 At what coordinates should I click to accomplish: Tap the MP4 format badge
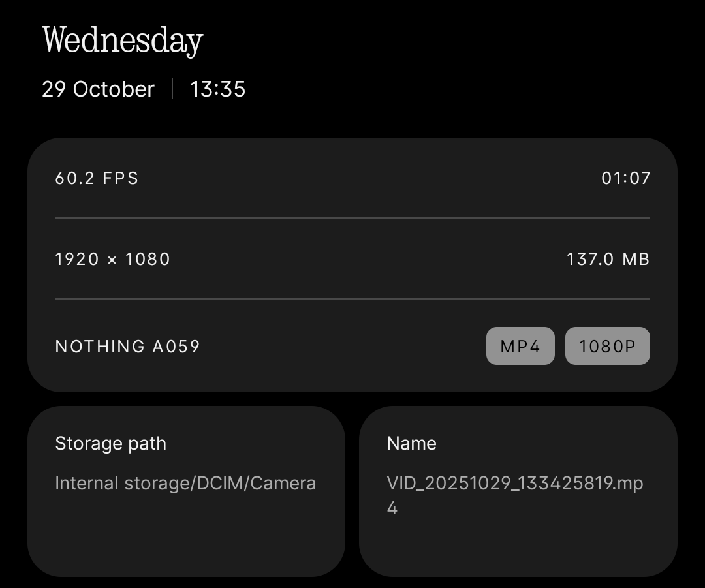520,346
